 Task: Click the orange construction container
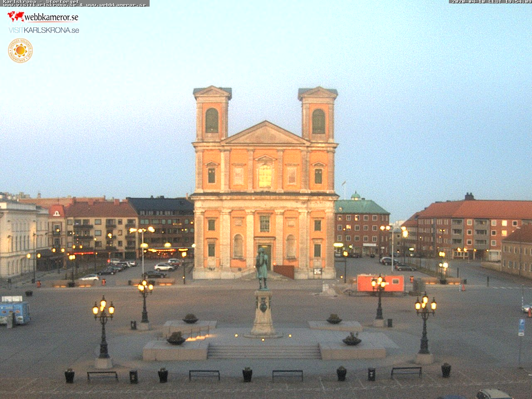380,283
